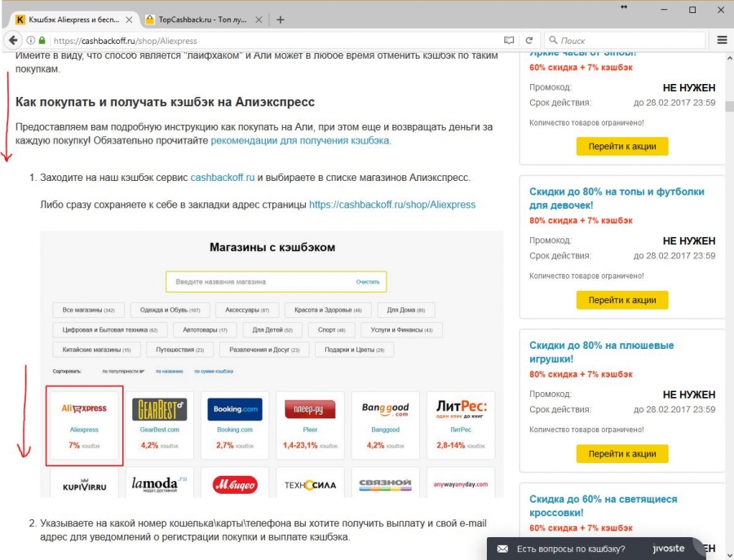This screenshot has height=560, width=734.
Task: Open Скидка до 60% на светящиеся кроссовки
Action: pos(603,505)
